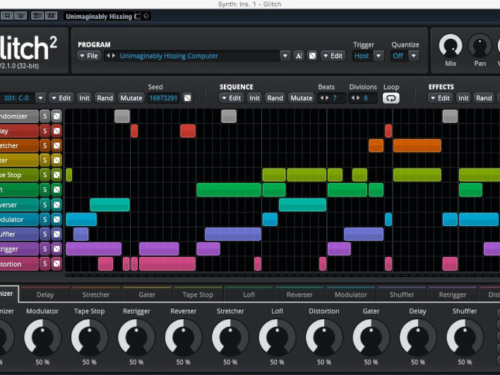Viewport: 500px width, 375px height.
Task: Click the Divisions stepper arrows
Action: pos(355,98)
